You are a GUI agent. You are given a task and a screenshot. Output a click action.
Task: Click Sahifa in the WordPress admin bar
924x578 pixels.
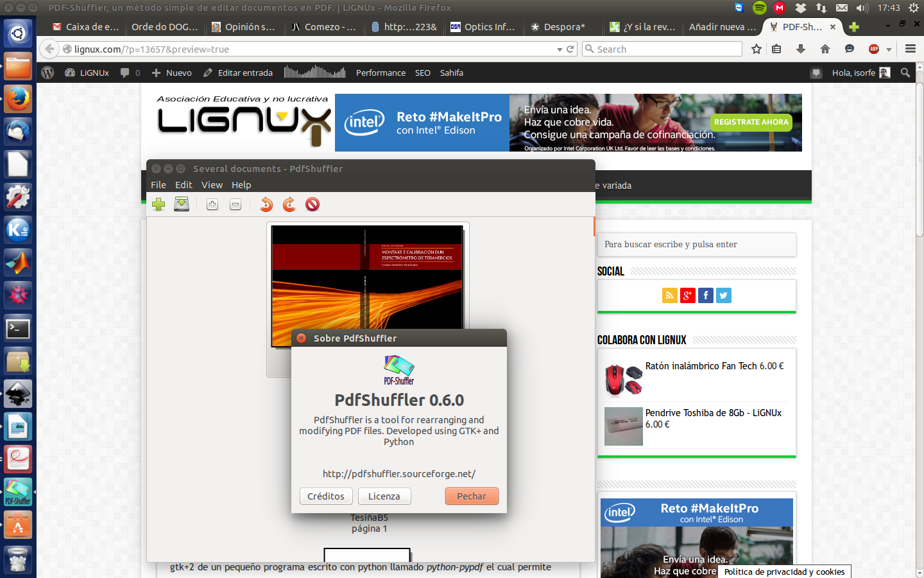click(x=452, y=73)
